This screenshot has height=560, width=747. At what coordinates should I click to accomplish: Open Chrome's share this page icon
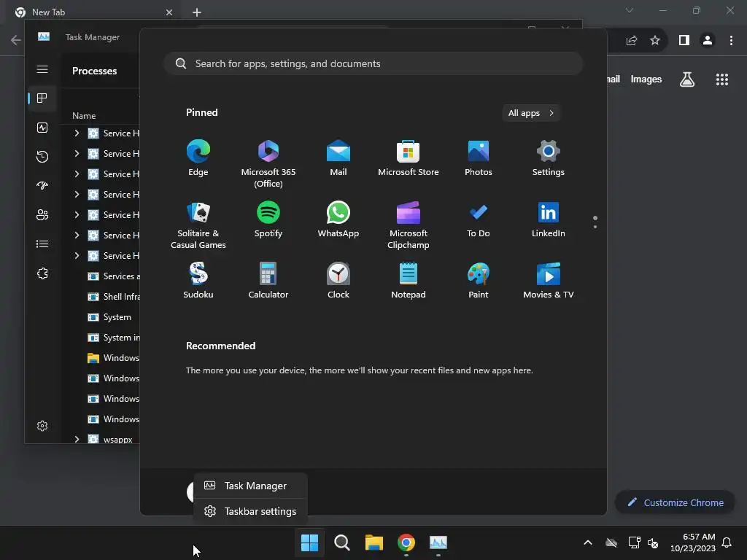coord(632,41)
